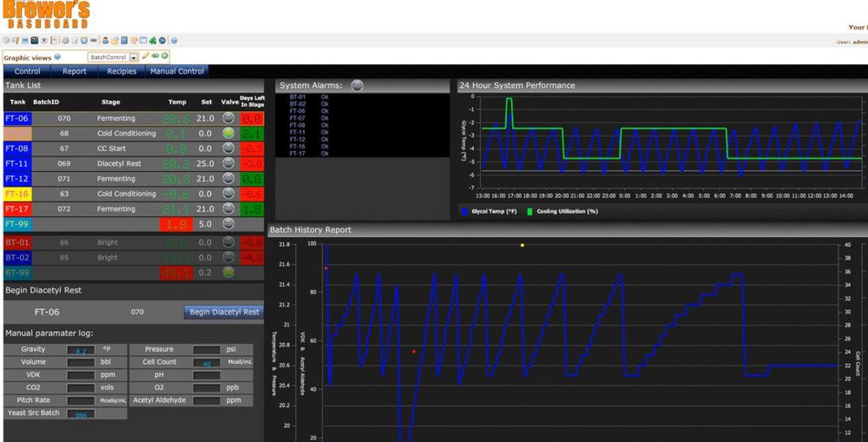The image size is (868, 442).
Task: Toggle the valve for tank FT-16
Action: tap(228, 194)
